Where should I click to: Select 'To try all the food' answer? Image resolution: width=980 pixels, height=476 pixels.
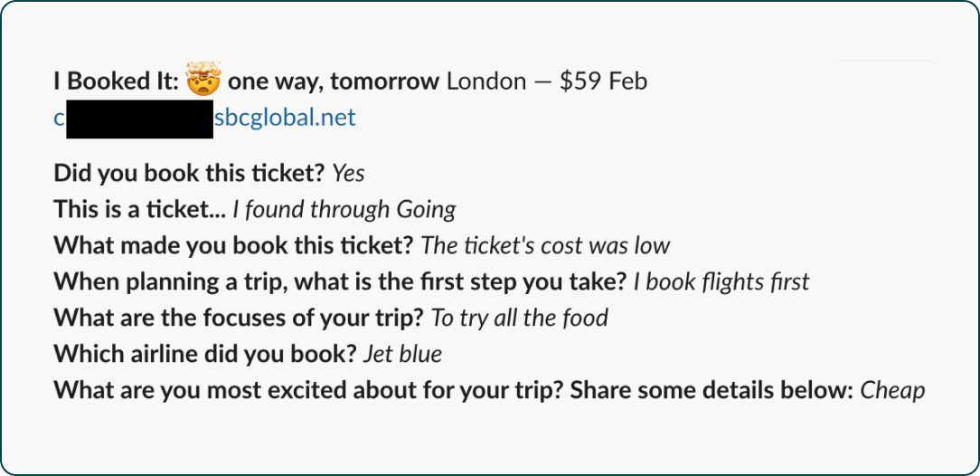pyautogui.click(x=520, y=319)
